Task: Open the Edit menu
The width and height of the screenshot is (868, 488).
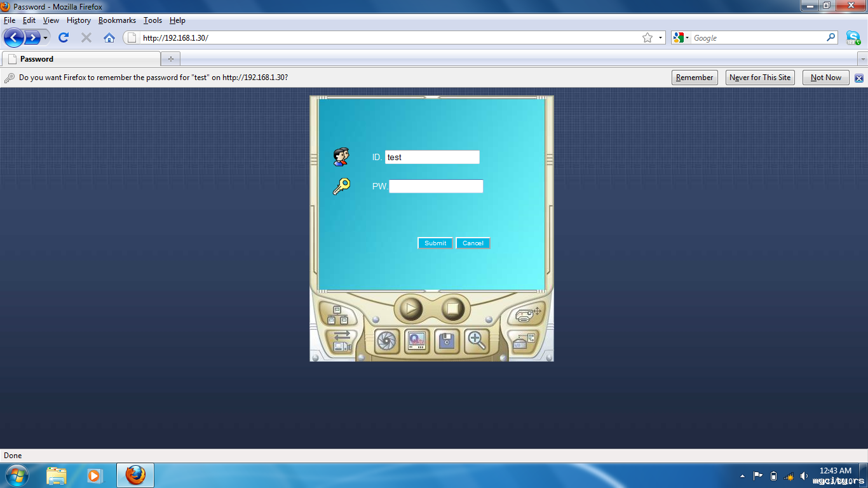Action: [29, 20]
